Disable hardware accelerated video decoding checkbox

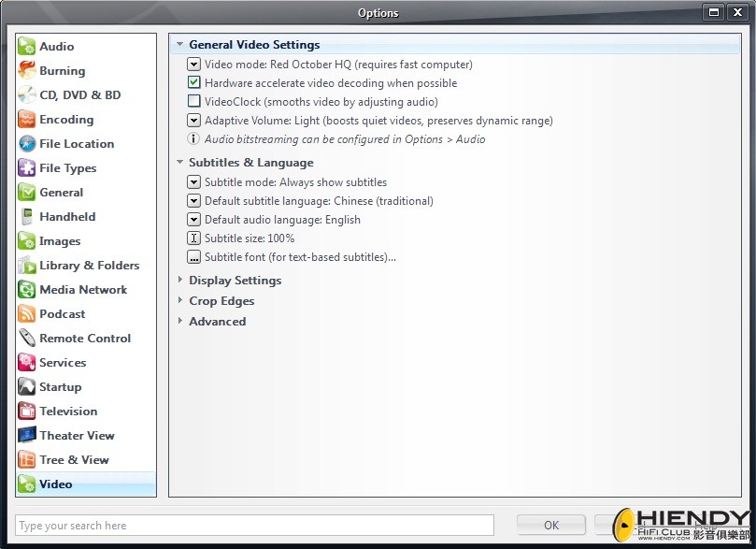[x=193, y=82]
